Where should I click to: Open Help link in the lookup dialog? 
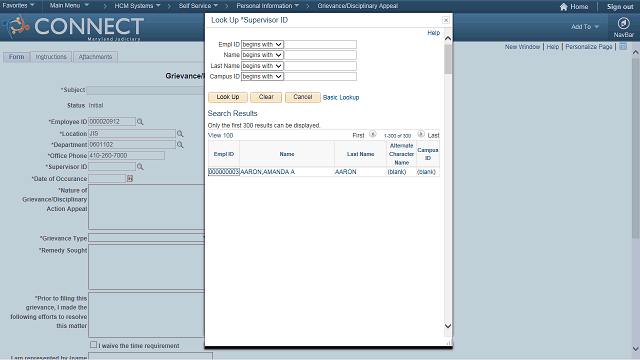pos(433,33)
